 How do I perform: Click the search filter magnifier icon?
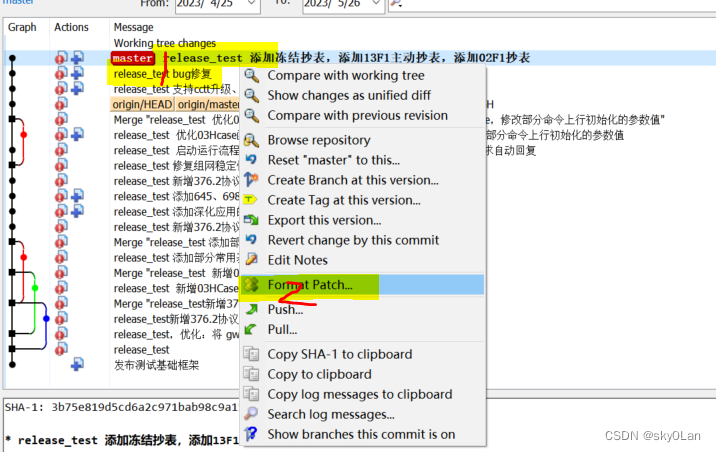(396, 4)
